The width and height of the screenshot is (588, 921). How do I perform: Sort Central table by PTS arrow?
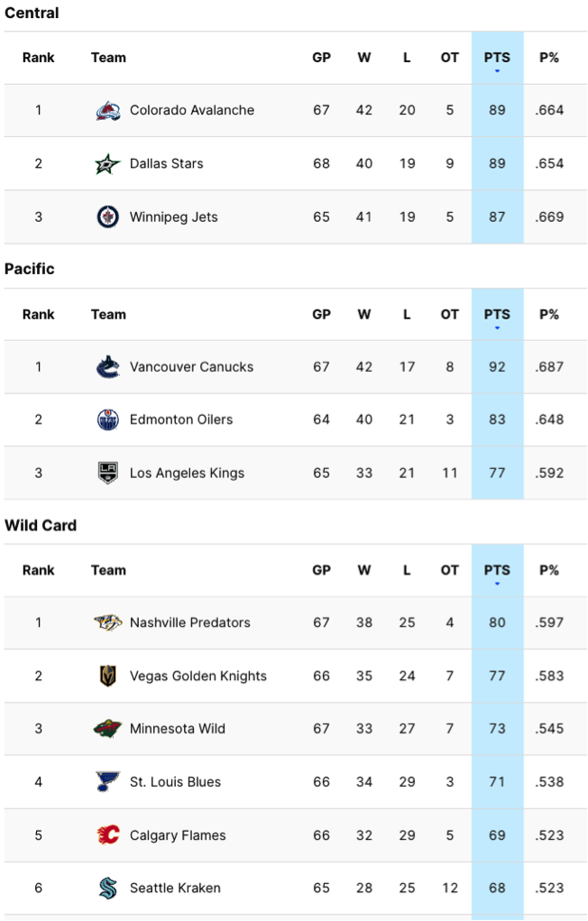pyautogui.click(x=497, y=70)
